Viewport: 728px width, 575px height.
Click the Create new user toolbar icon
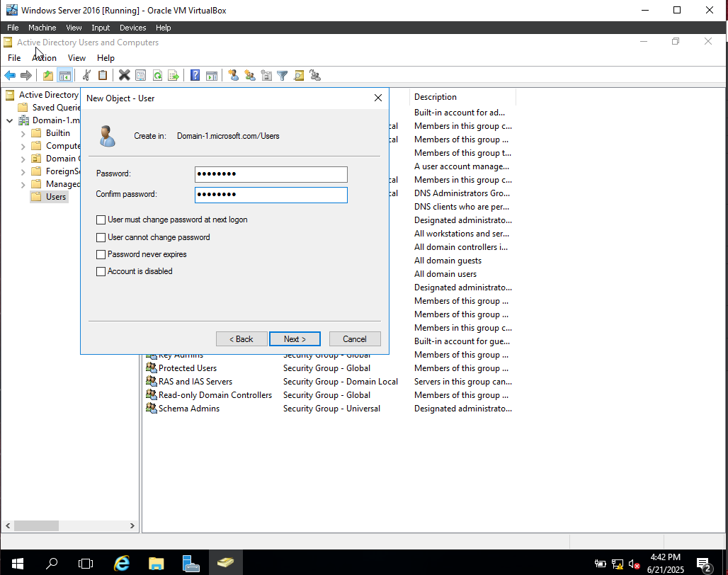234,75
